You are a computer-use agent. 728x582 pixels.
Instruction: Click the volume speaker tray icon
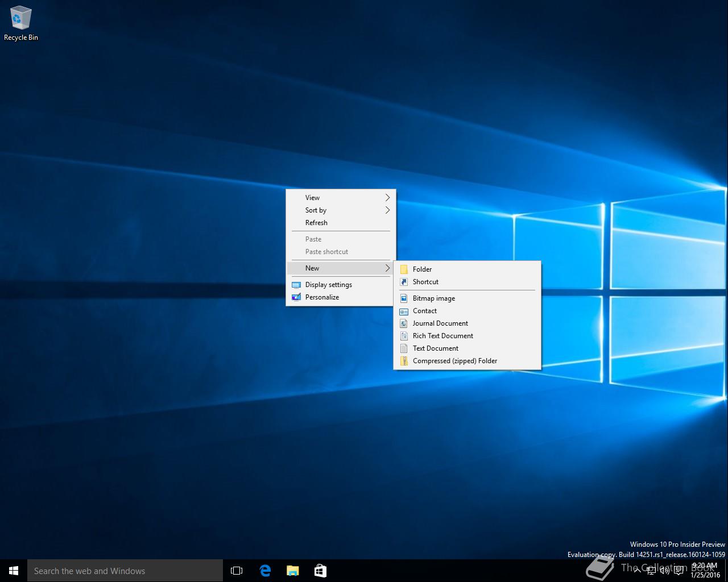(x=664, y=571)
